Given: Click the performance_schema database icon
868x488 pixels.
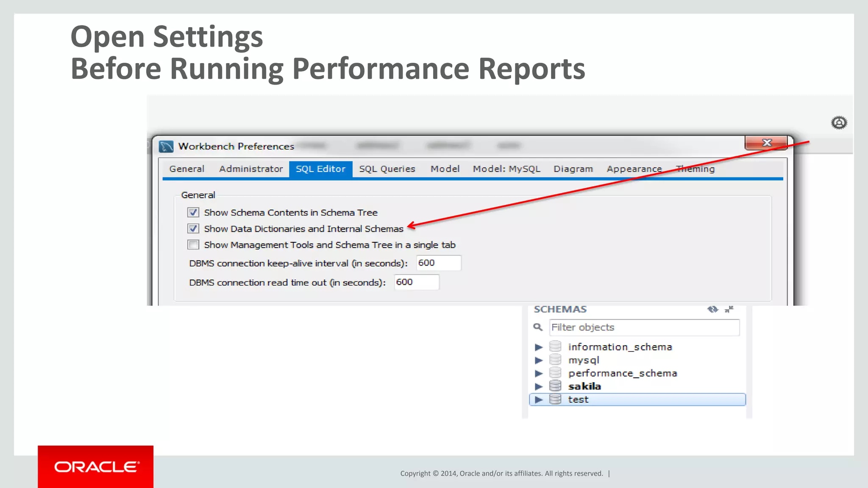Looking at the screenshot, I should click(x=555, y=373).
